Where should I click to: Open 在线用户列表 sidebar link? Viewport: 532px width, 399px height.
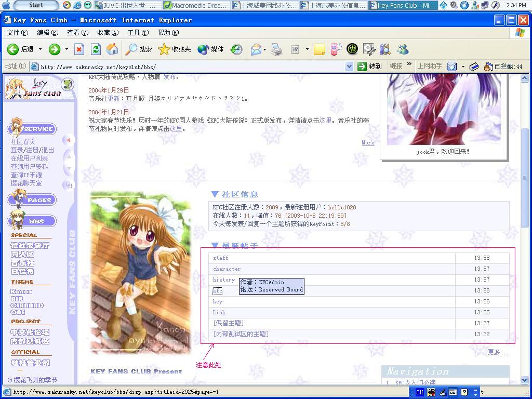click(x=29, y=158)
